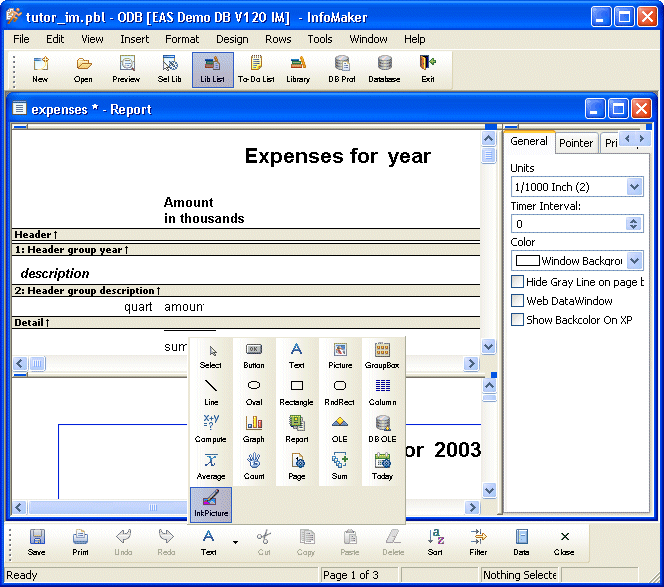
Task: Select the Oval drawing tool
Action: pyautogui.click(x=254, y=393)
